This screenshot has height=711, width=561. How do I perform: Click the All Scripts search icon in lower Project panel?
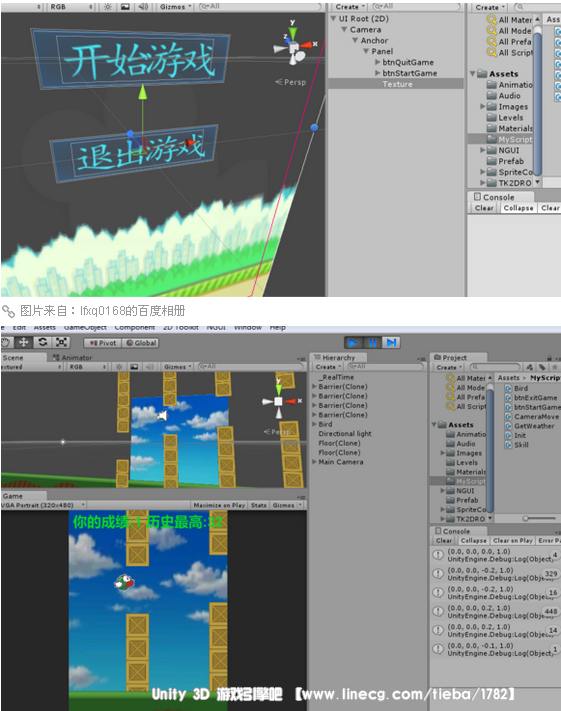tap(450, 406)
